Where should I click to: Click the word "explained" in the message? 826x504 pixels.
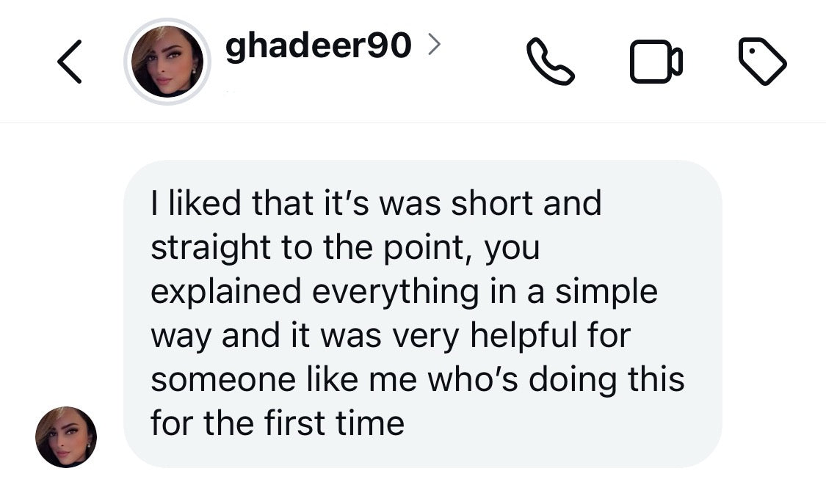coord(226,291)
